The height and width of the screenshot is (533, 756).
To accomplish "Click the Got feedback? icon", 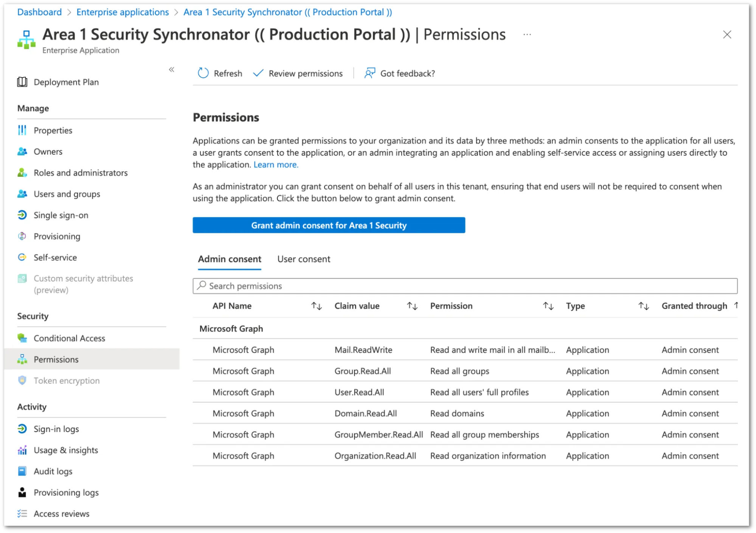I will (x=369, y=73).
